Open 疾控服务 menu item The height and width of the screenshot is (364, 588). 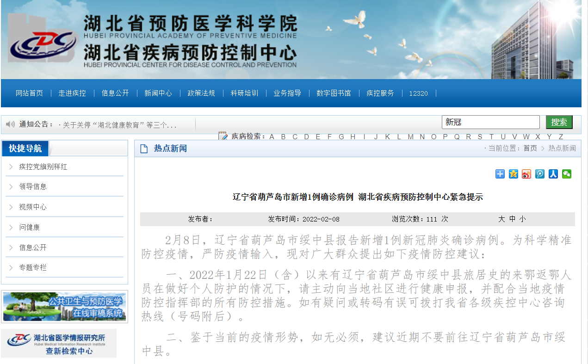point(380,93)
